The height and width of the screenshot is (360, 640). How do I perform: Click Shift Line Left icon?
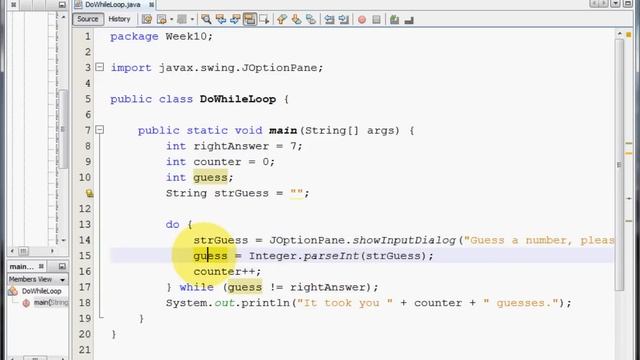click(x=329, y=19)
